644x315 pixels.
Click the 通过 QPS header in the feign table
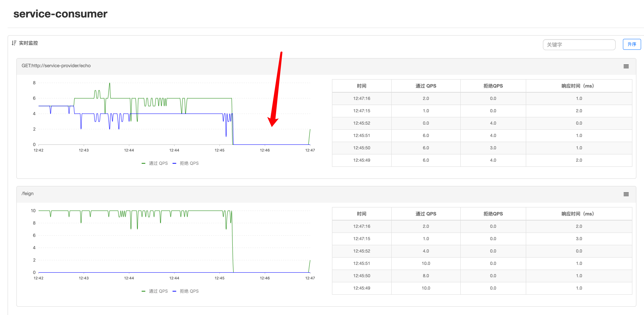coord(425,214)
